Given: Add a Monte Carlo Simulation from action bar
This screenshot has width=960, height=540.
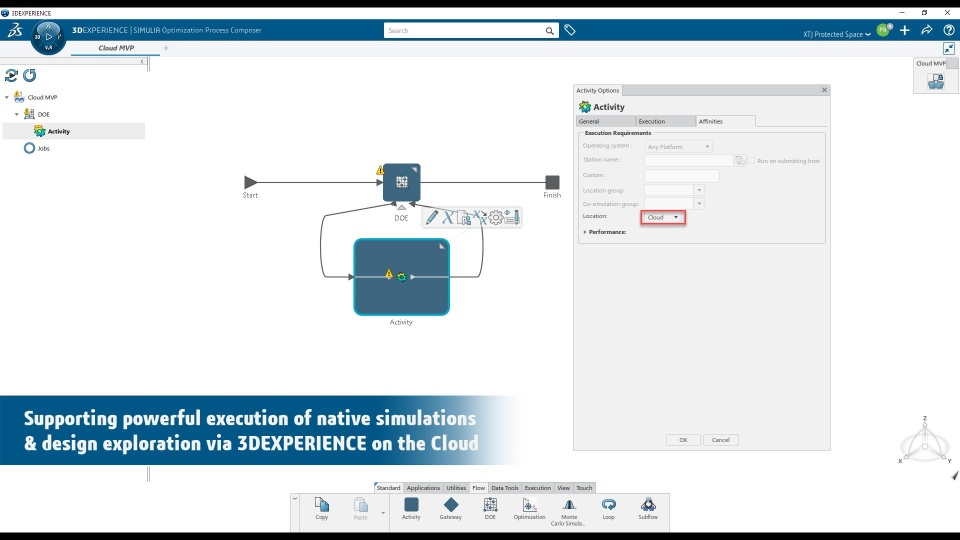Looking at the screenshot, I should pos(569,512).
